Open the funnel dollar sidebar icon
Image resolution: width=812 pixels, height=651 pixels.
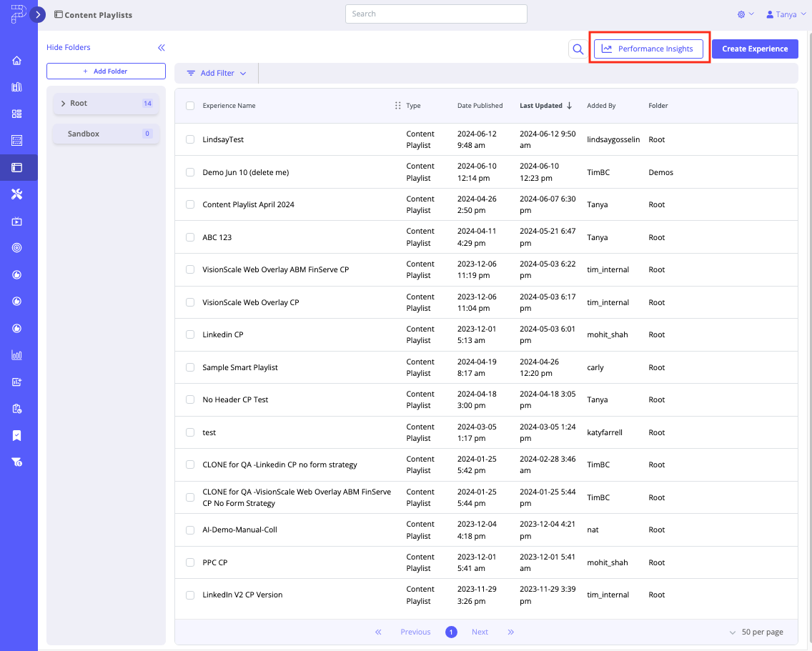click(x=16, y=462)
